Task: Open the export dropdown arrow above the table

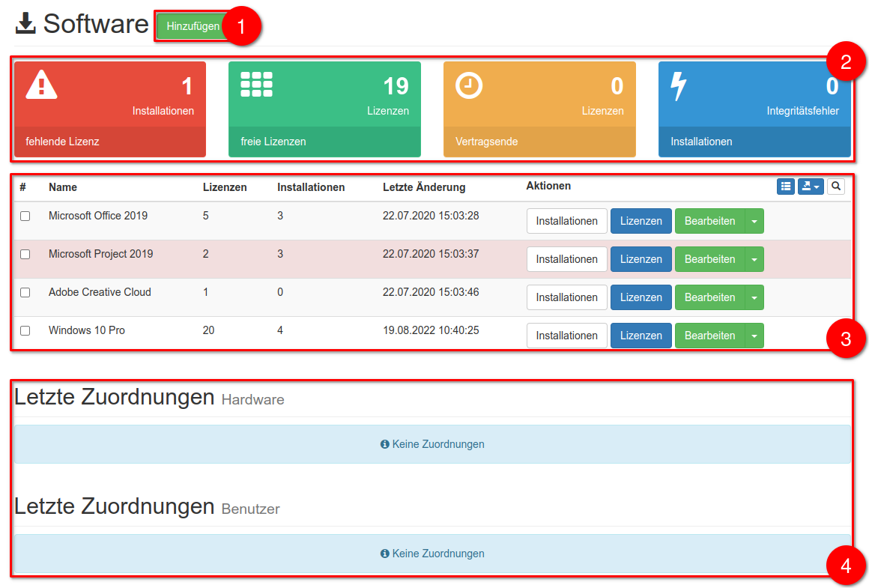Action: click(817, 186)
